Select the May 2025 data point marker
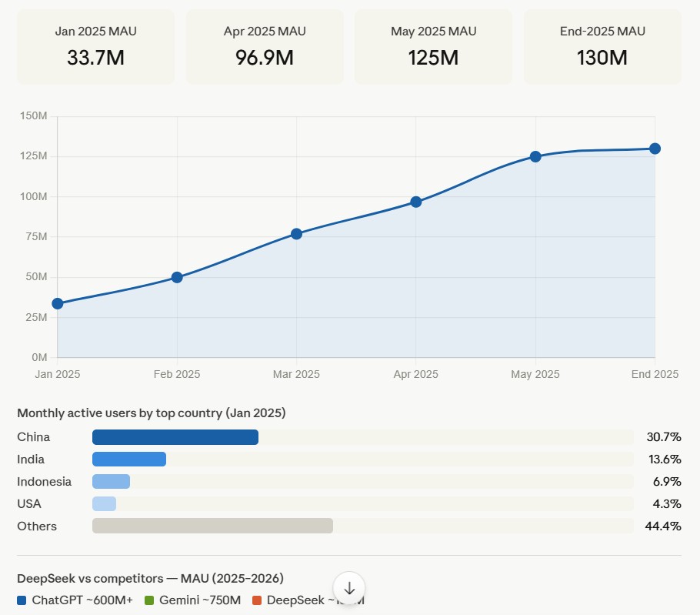Image resolution: width=700 pixels, height=615 pixels. 535,156
